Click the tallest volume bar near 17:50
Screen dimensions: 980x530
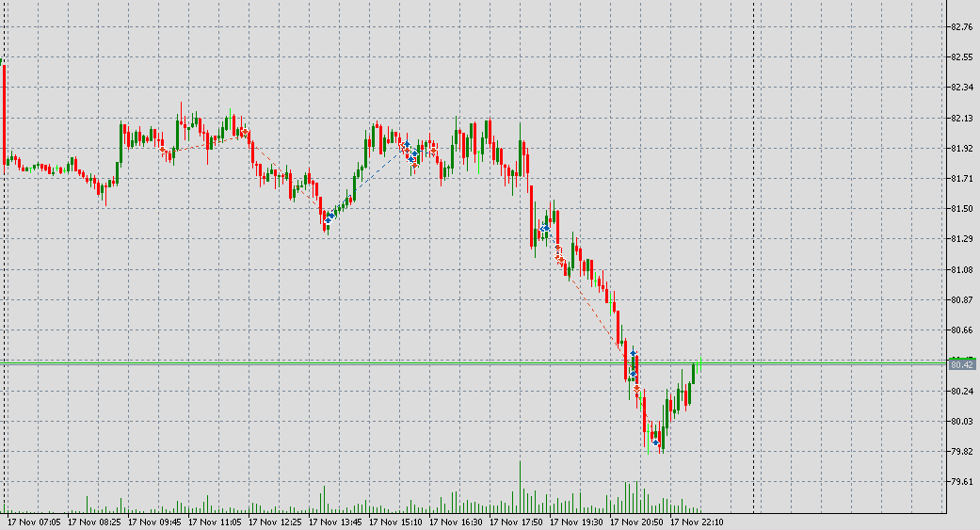(x=520, y=487)
